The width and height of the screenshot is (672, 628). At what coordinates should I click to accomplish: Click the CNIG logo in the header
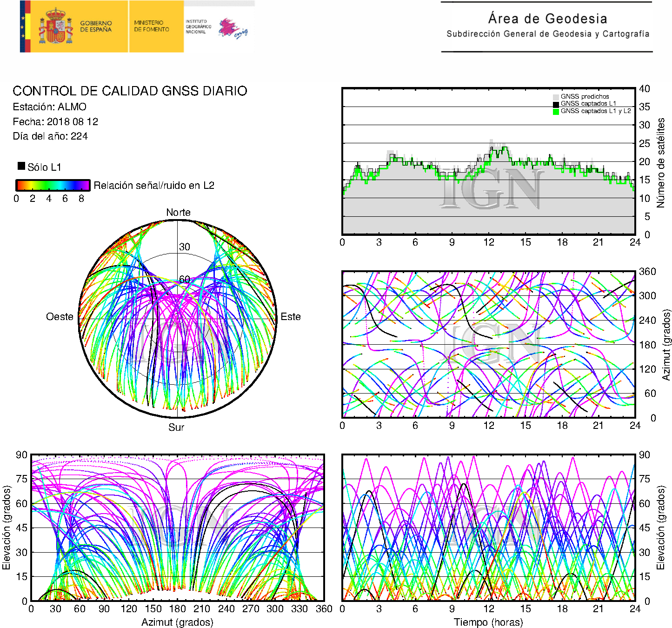coord(233,28)
